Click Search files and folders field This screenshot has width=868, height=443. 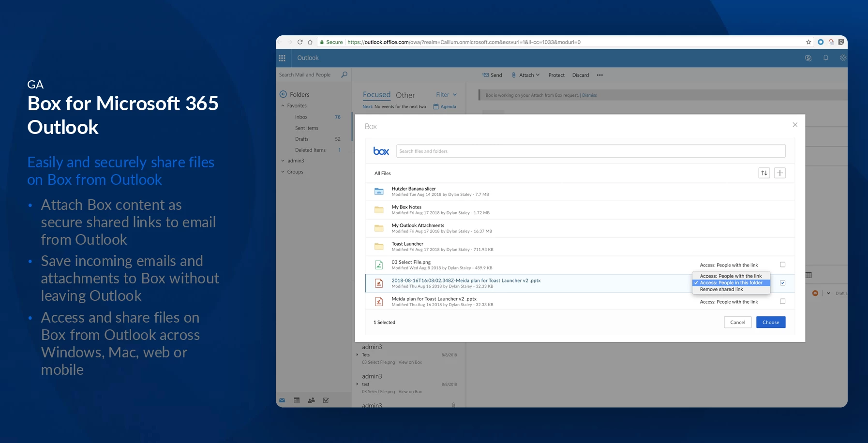pos(591,151)
